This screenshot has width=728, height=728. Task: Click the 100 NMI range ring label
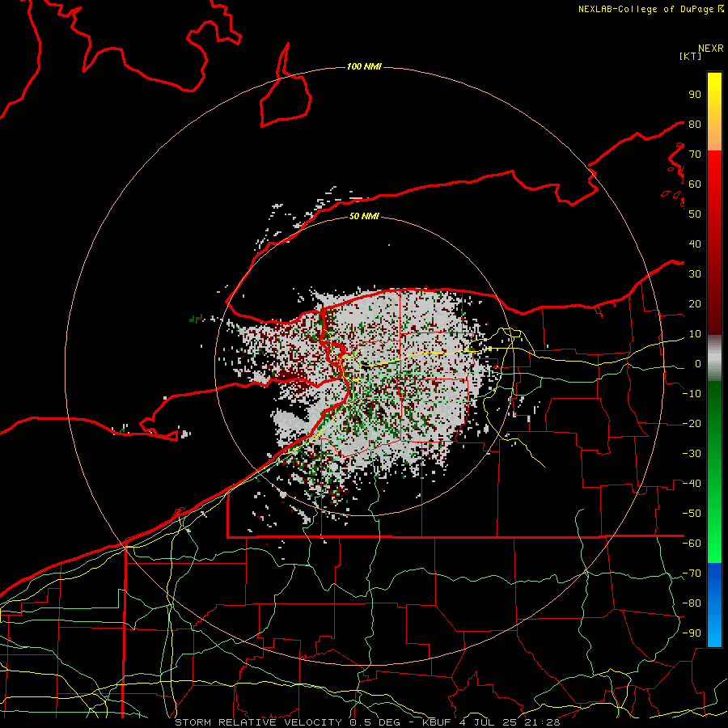pos(364,66)
